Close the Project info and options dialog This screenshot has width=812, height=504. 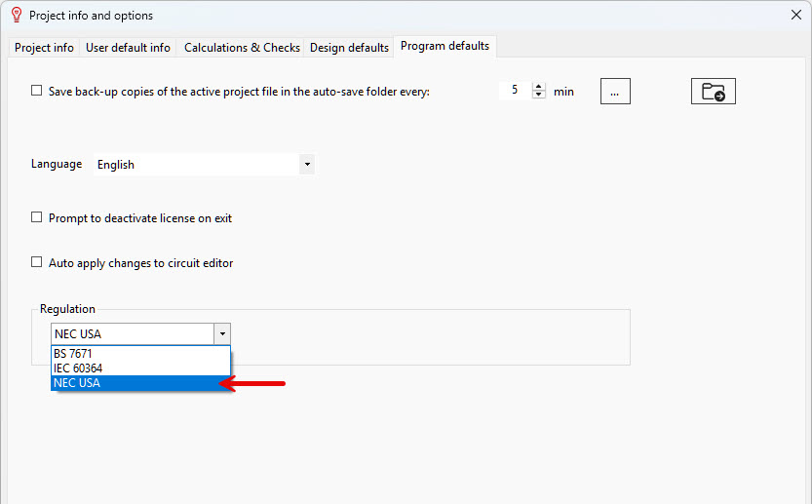pos(796,15)
